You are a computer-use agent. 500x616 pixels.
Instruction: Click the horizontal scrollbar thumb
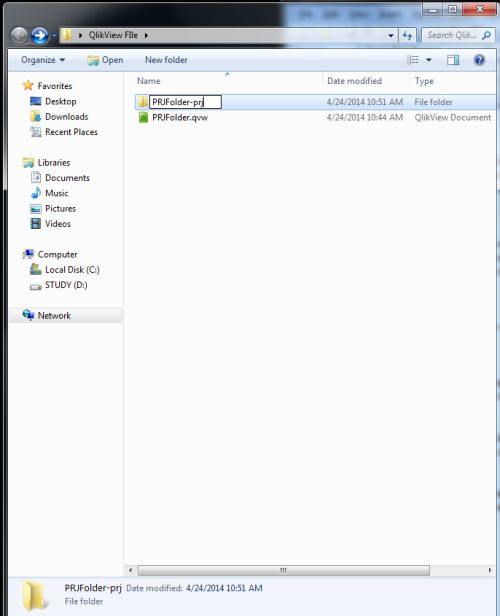[x=284, y=570]
